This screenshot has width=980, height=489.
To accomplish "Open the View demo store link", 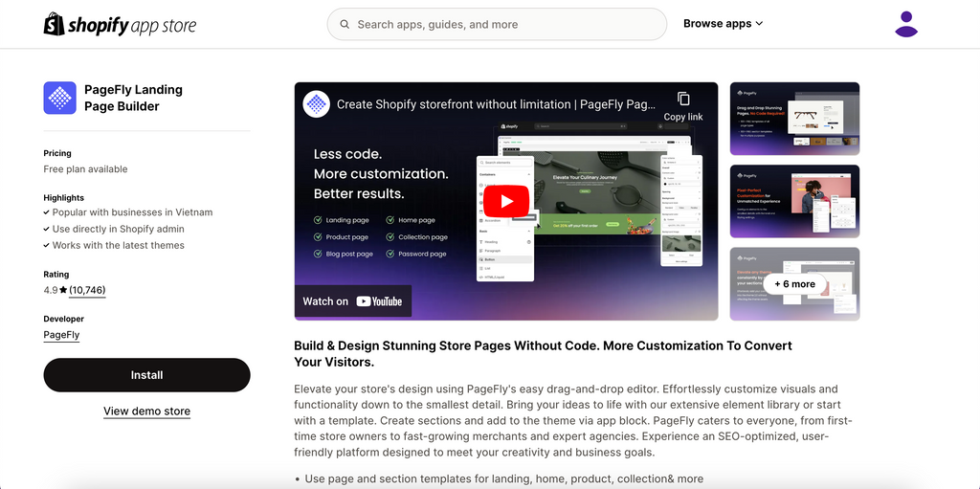I will tap(146, 411).
